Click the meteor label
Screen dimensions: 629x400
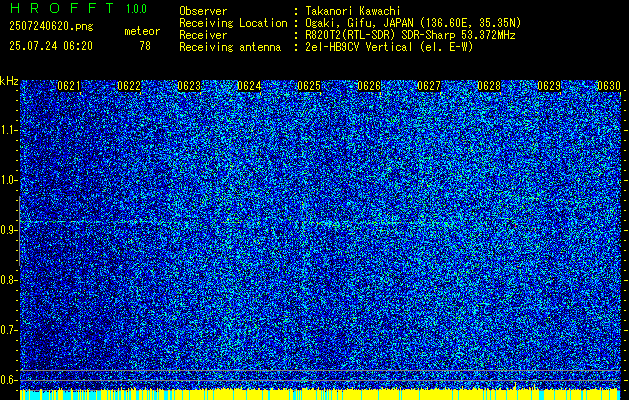tap(142, 32)
